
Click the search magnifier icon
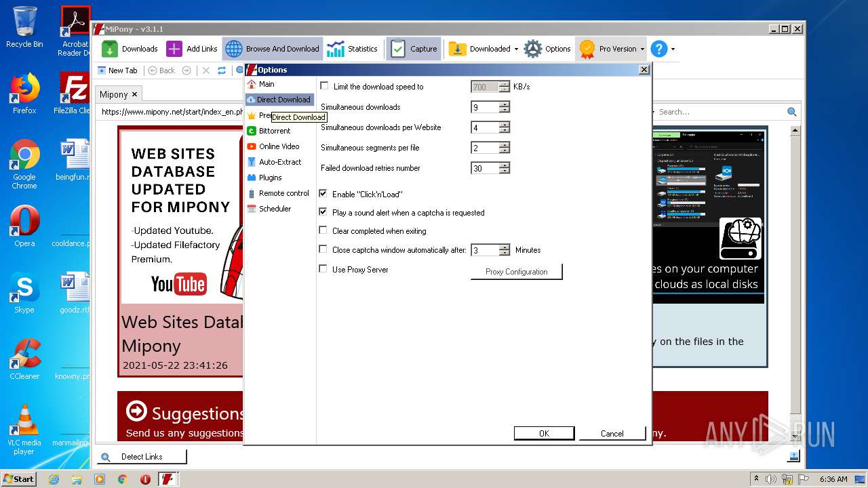pyautogui.click(x=791, y=112)
